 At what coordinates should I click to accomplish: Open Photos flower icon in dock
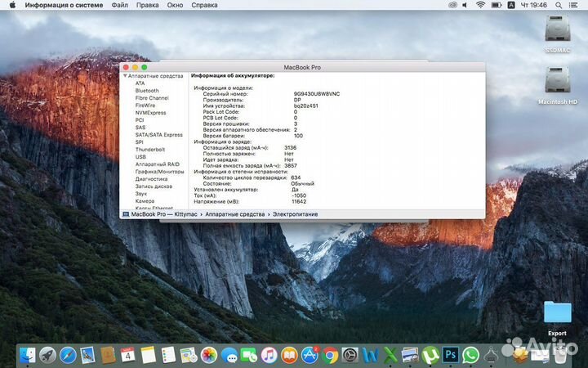tap(209, 355)
